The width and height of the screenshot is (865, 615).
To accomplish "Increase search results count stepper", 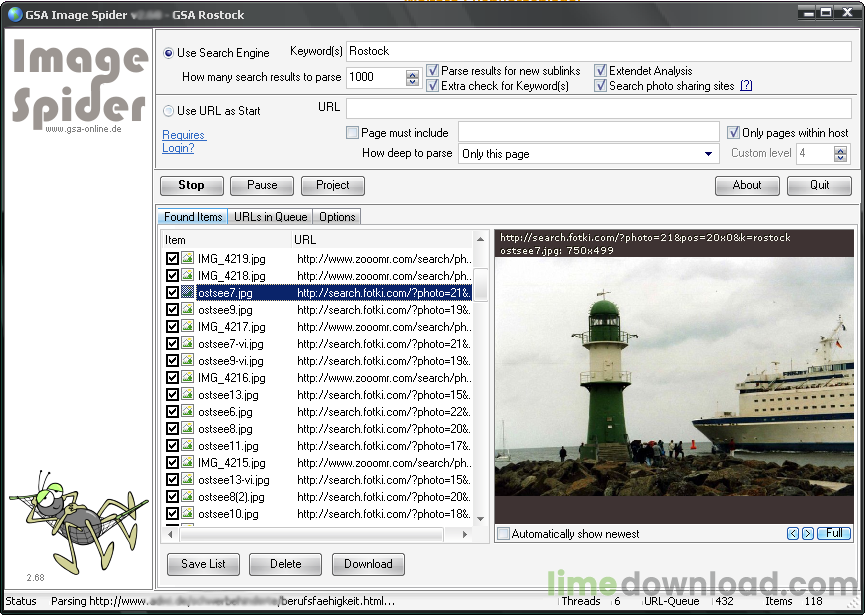I will (x=413, y=73).
